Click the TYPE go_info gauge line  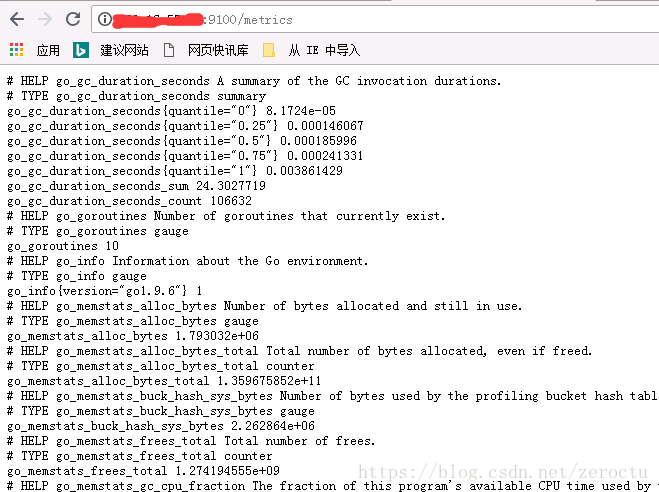point(76,276)
